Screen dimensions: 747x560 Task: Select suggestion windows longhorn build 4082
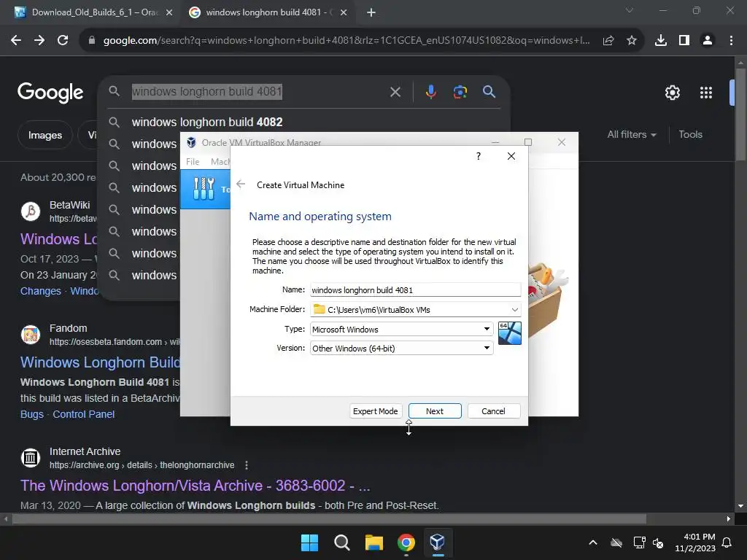206,122
